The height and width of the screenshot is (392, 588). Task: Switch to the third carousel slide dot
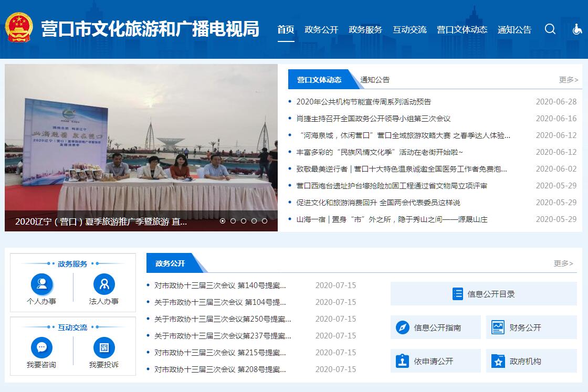(244, 221)
